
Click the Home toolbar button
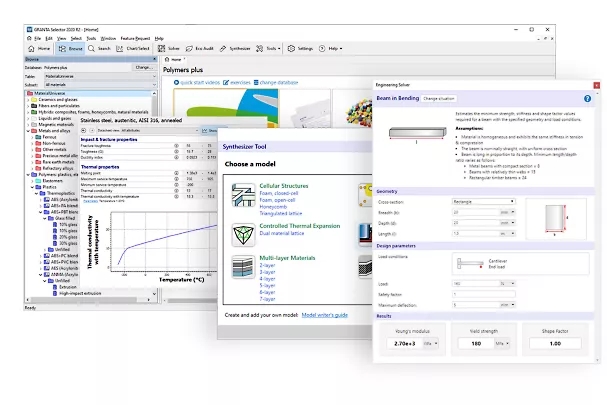click(x=39, y=48)
